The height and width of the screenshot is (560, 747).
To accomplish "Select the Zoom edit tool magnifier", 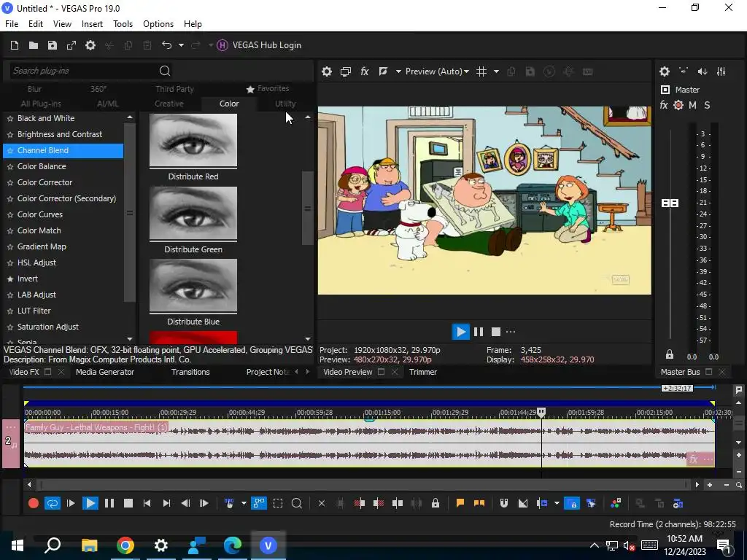I will point(296,503).
